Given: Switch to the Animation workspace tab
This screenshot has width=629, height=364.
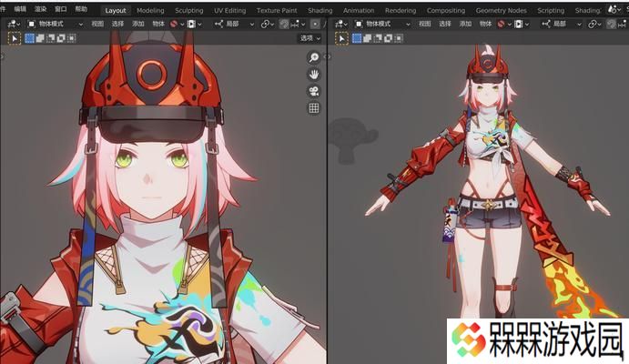Looking at the screenshot, I should pos(359,10).
